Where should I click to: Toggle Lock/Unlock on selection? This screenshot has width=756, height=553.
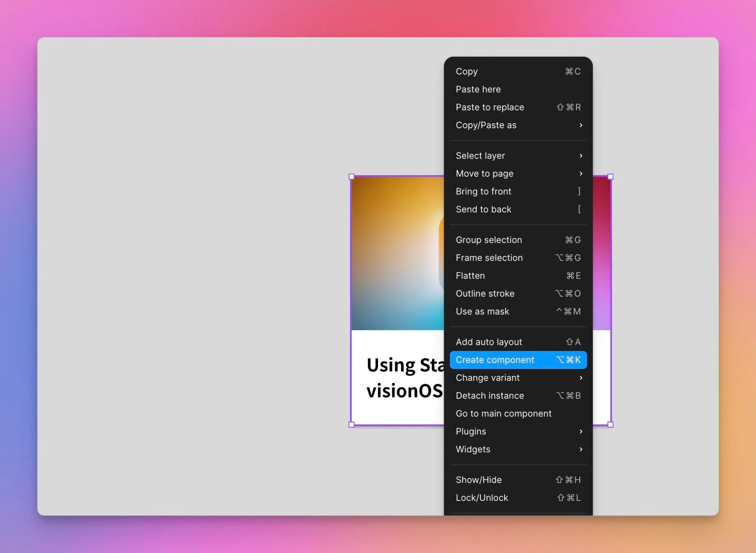(x=482, y=498)
